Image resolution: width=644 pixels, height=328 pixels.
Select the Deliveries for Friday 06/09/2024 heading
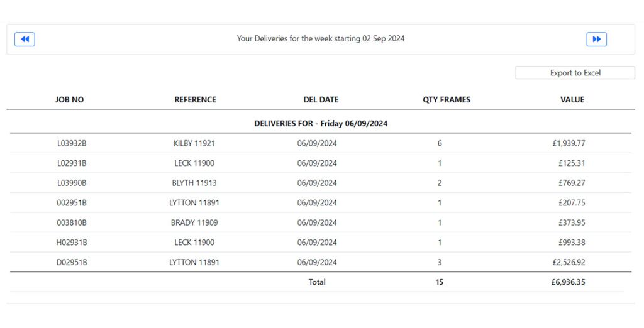[321, 123]
